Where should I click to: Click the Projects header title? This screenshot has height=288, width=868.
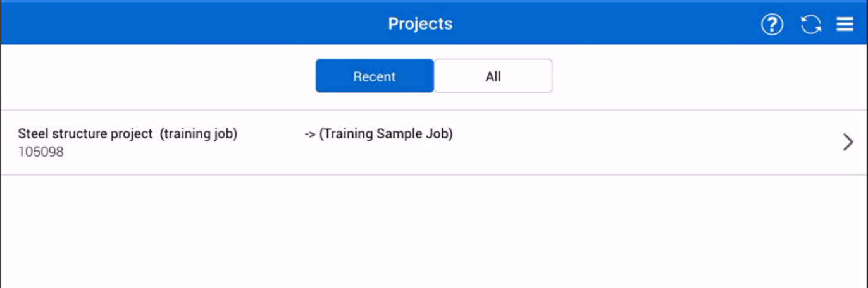[420, 24]
